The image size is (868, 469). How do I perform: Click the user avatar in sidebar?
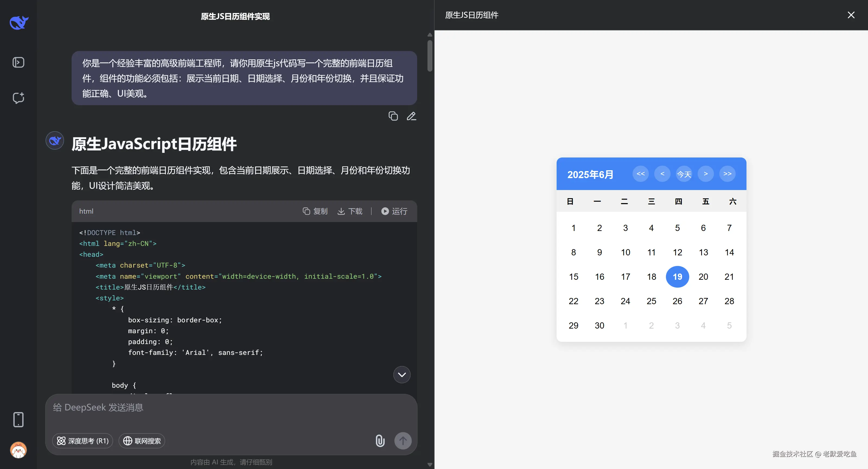click(18, 450)
